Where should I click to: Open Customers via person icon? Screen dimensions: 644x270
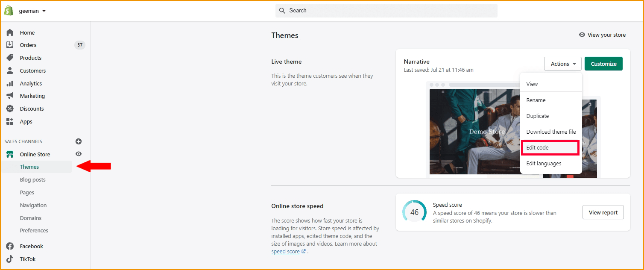point(10,70)
